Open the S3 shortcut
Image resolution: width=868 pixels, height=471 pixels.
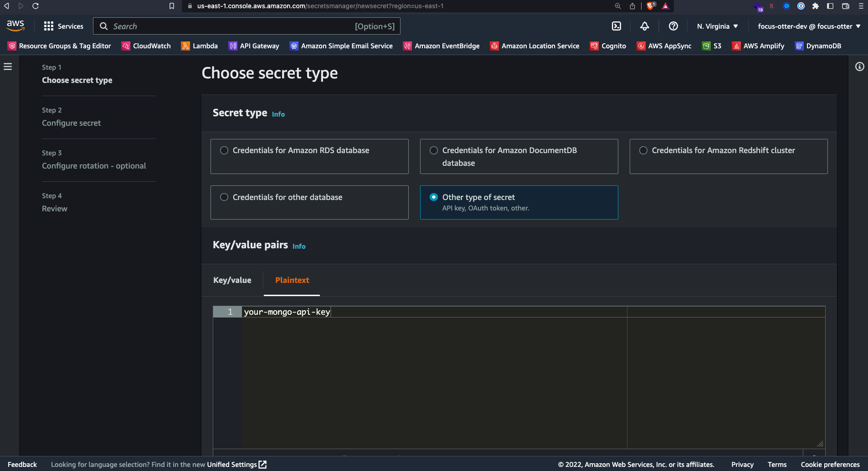click(x=712, y=46)
